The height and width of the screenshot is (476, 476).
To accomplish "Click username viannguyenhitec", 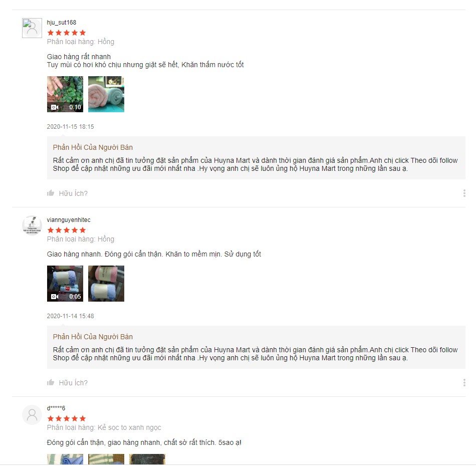I will pyautogui.click(x=69, y=220).
